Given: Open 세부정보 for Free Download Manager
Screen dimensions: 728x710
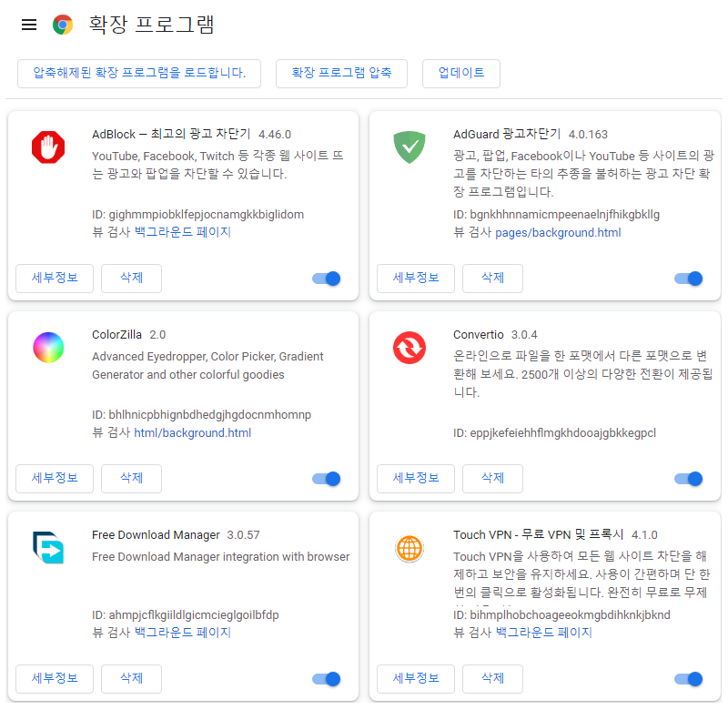Looking at the screenshot, I should (x=55, y=679).
